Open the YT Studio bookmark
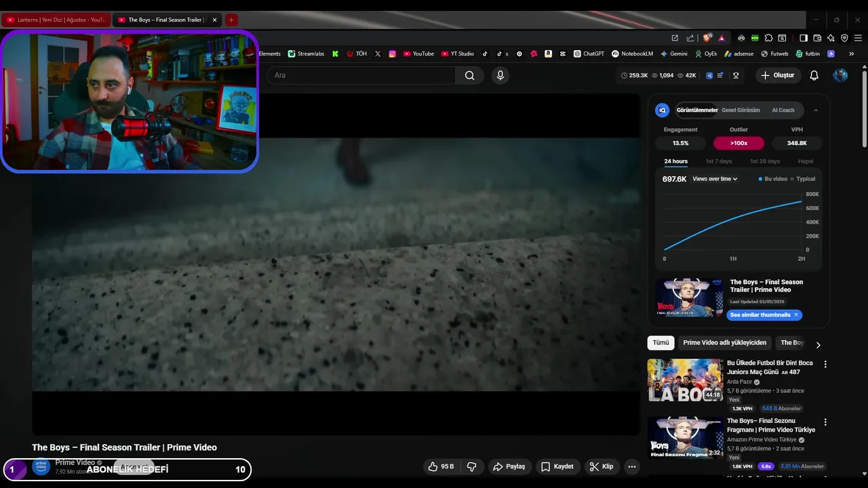Viewport: 868px width, 488px height. [x=458, y=54]
